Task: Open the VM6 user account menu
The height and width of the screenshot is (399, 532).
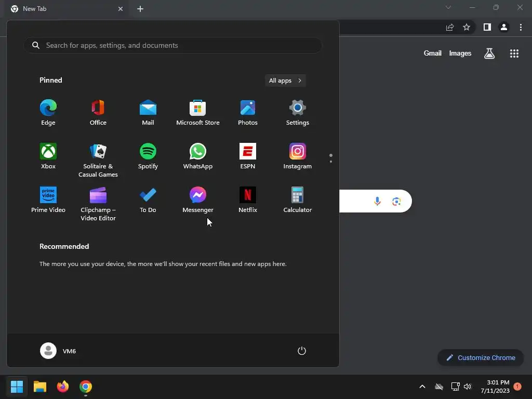Action: (x=58, y=351)
